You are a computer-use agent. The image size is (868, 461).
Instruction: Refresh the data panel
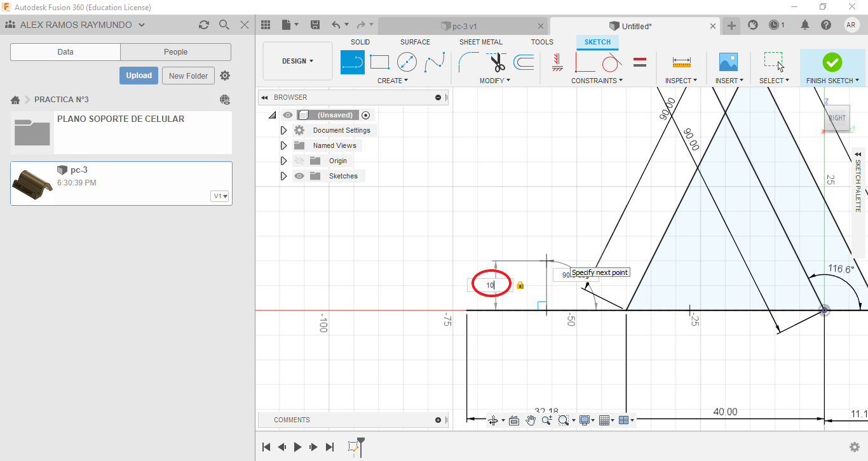pyautogui.click(x=204, y=25)
